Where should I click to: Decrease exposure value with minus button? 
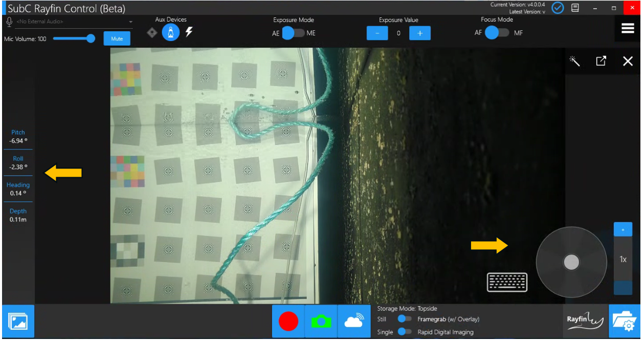point(377,33)
